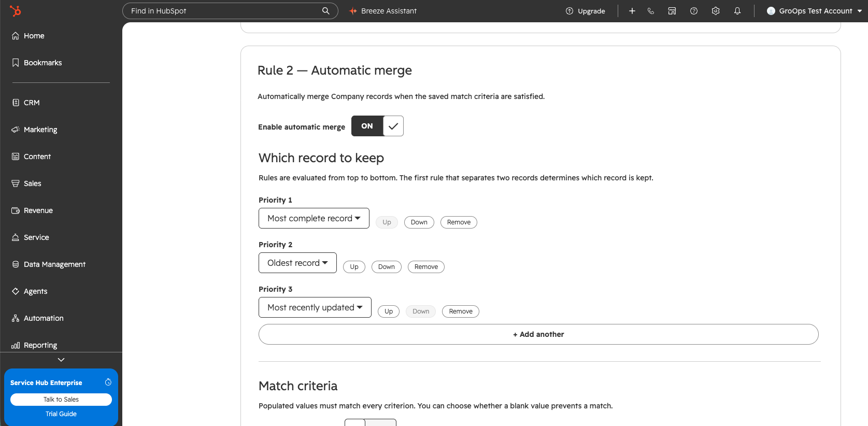Focus the Find in HubSpot search field
The width and height of the screenshot is (868, 426).
(230, 11)
